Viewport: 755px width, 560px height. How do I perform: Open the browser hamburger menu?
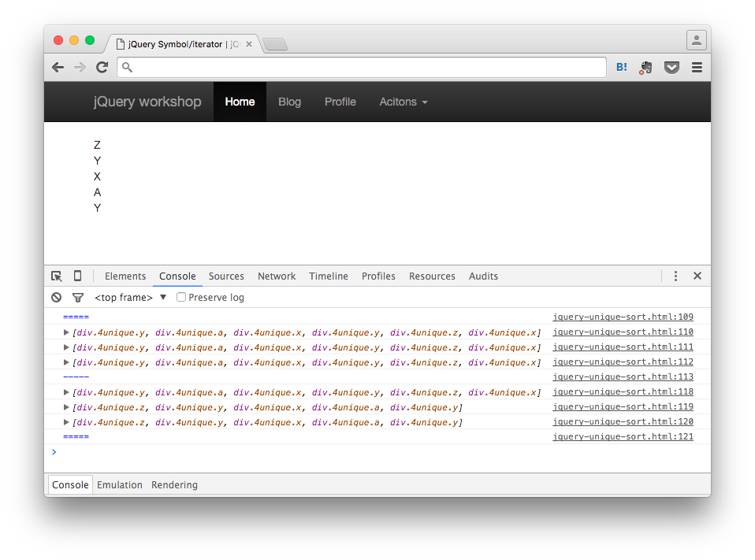pos(697,67)
